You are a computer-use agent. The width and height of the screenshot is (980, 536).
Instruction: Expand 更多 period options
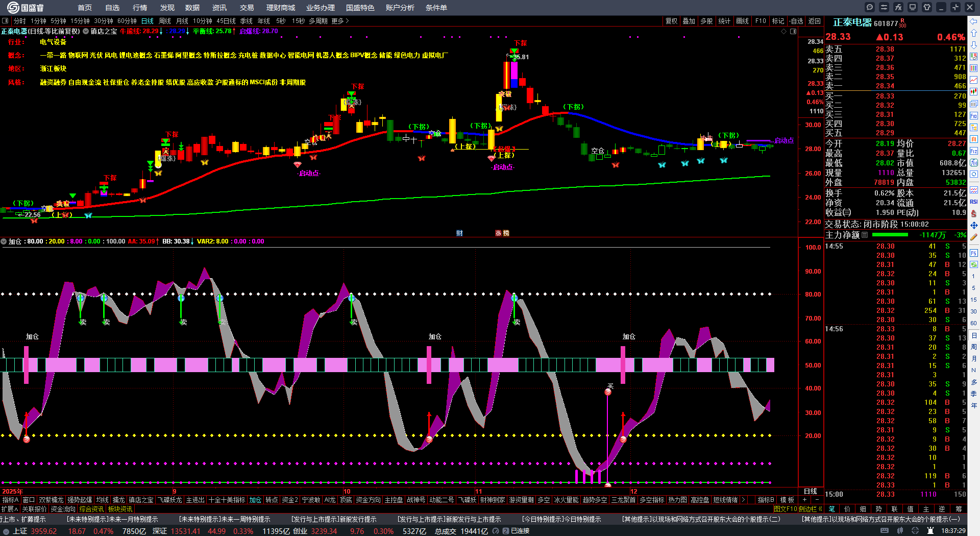(340, 21)
